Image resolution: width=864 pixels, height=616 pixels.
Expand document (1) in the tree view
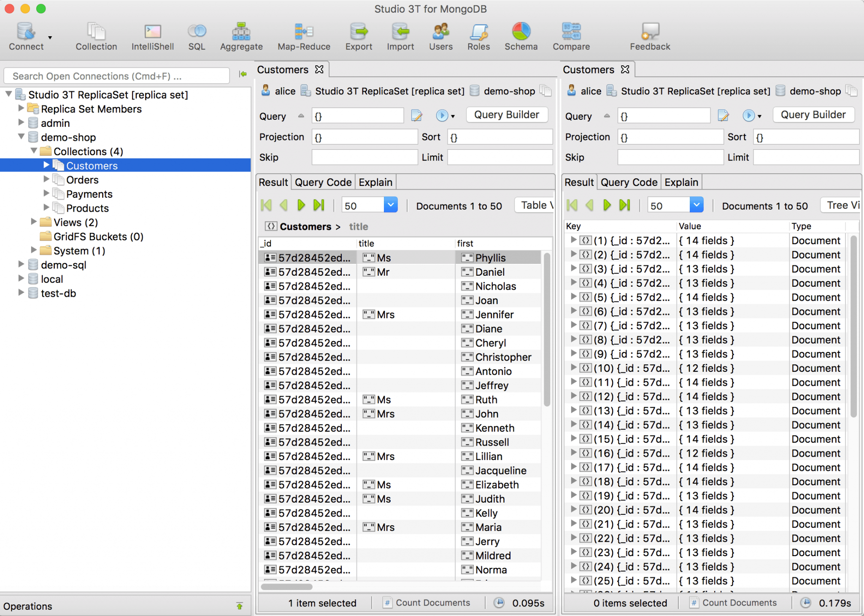tap(573, 240)
